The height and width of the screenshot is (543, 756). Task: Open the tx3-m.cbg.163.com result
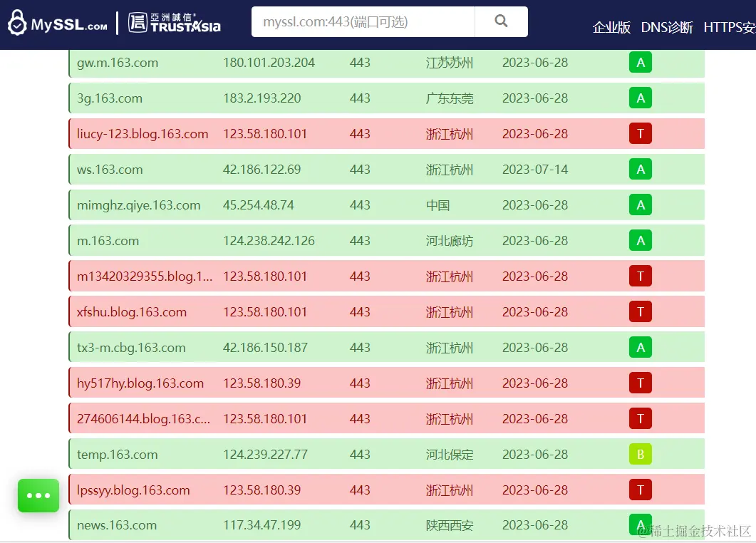pyautogui.click(x=131, y=348)
